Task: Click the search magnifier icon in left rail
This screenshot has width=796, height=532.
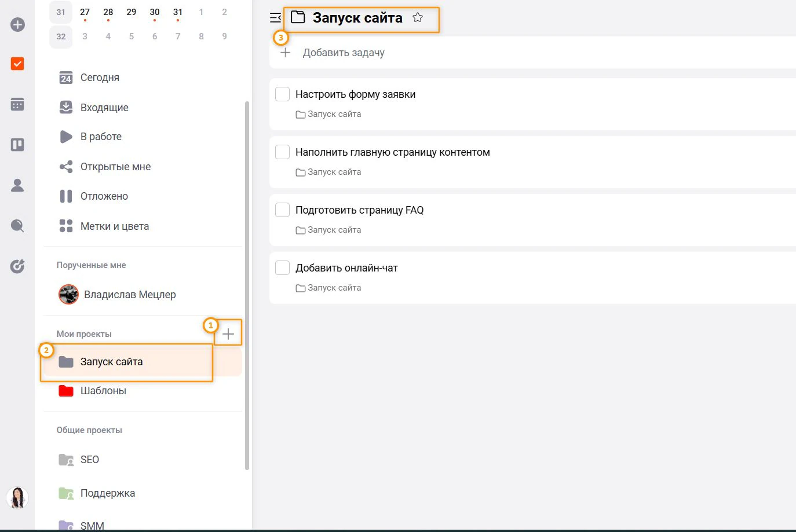Action: tap(17, 226)
